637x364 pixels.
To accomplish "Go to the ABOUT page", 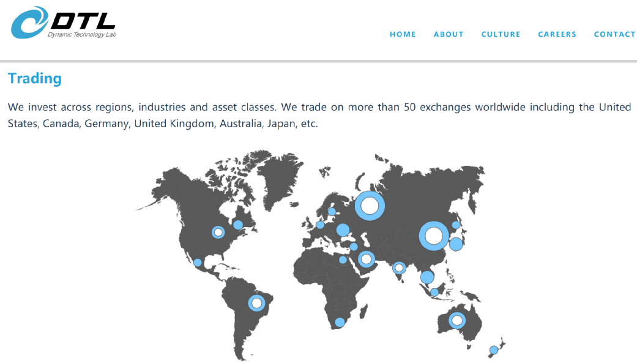I will click(449, 34).
